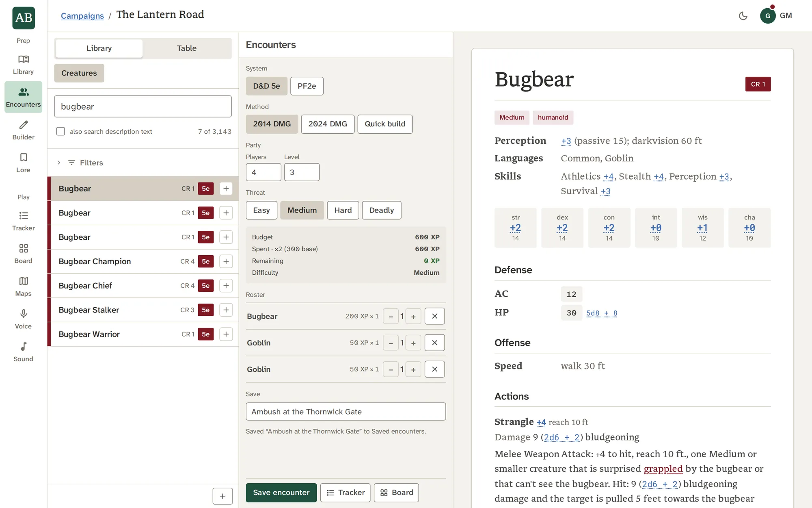Open the Library sidebar icon

pyautogui.click(x=23, y=65)
